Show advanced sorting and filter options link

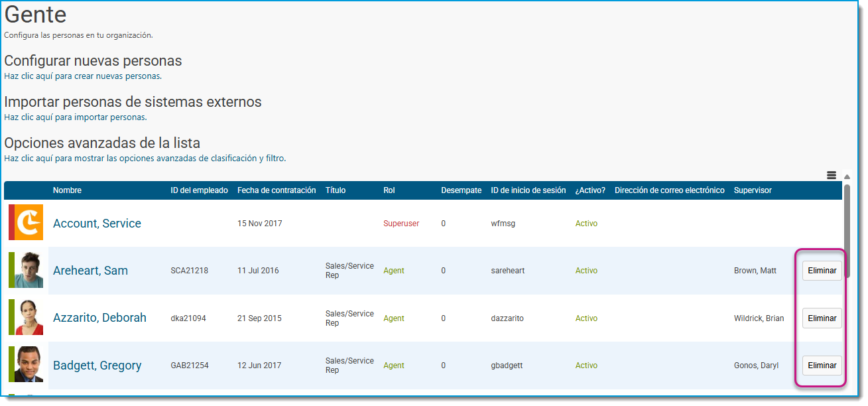(145, 159)
